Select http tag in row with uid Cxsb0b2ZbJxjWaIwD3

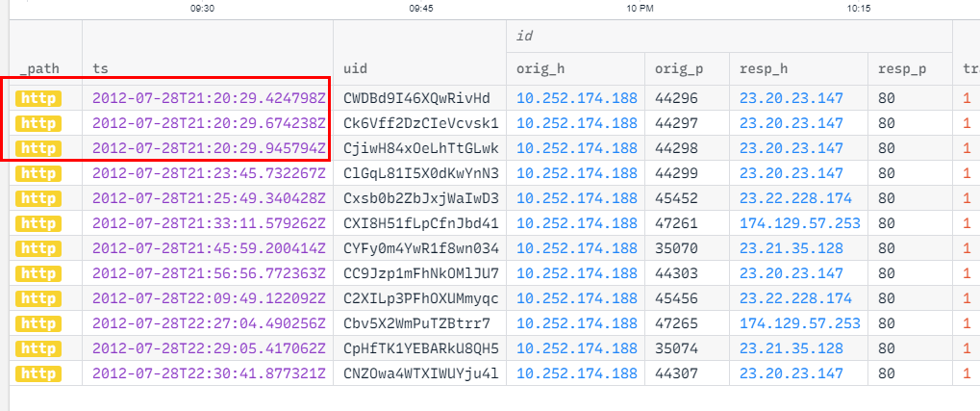pyautogui.click(x=38, y=198)
